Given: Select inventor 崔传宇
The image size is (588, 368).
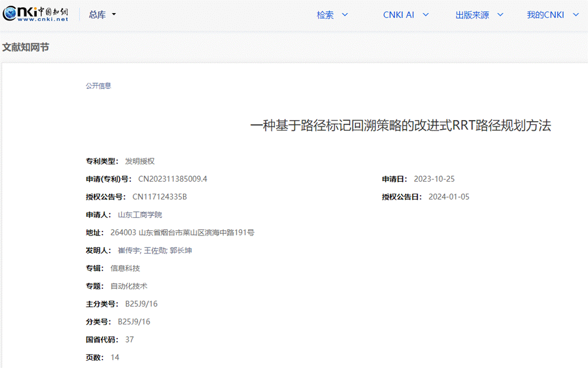Looking at the screenshot, I should [128, 250].
